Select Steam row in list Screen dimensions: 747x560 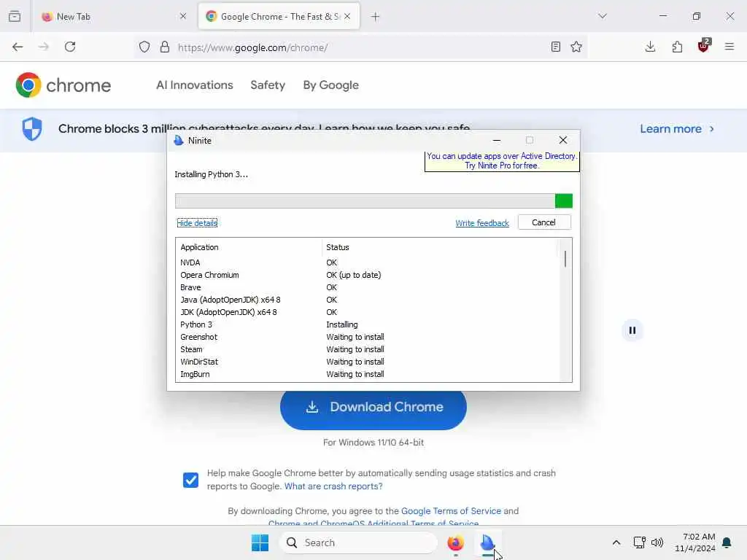[368, 349]
